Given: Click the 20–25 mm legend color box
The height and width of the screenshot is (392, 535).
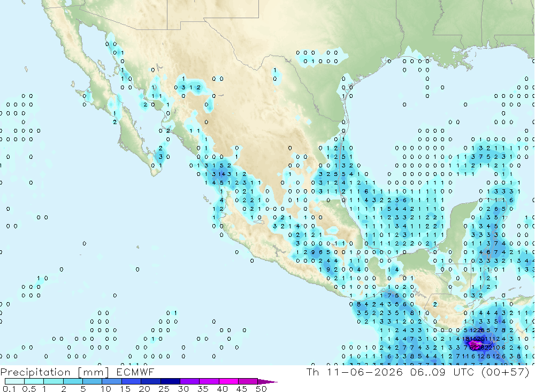Looking at the screenshot, I should pyautogui.click(x=151, y=381).
